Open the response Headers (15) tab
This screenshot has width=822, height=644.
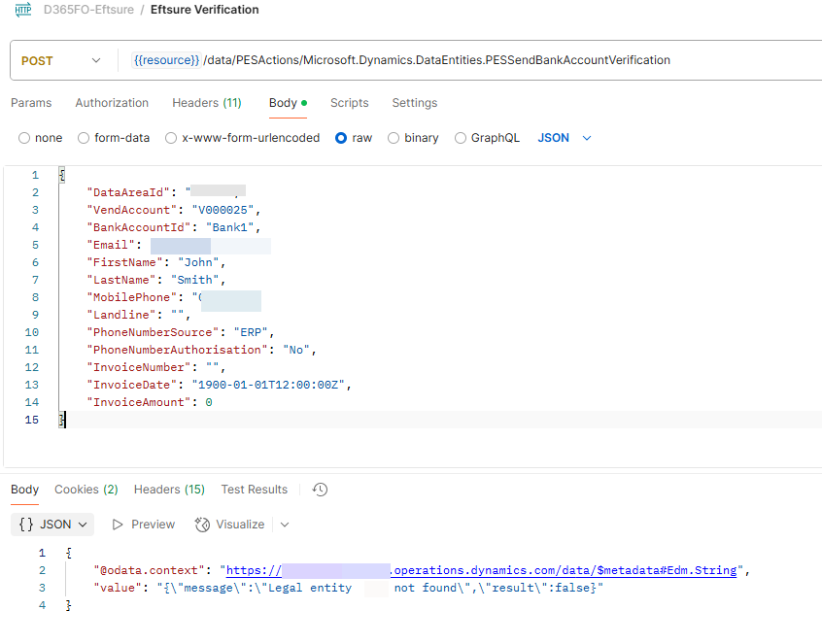pos(169,490)
